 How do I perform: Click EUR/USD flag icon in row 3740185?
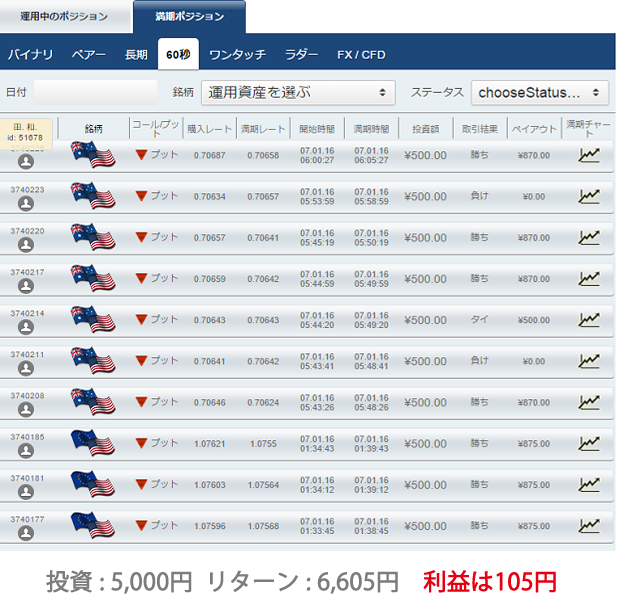pos(93,443)
